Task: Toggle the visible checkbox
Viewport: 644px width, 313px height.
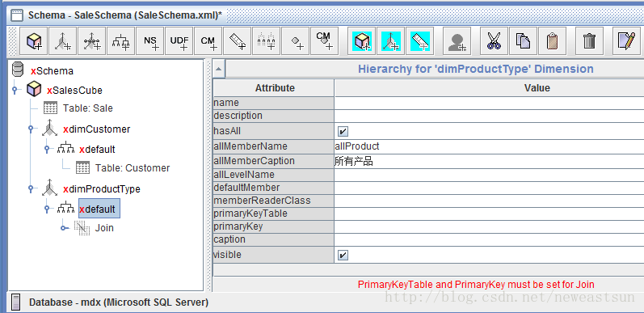Action: pyautogui.click(x=343, y=256)
